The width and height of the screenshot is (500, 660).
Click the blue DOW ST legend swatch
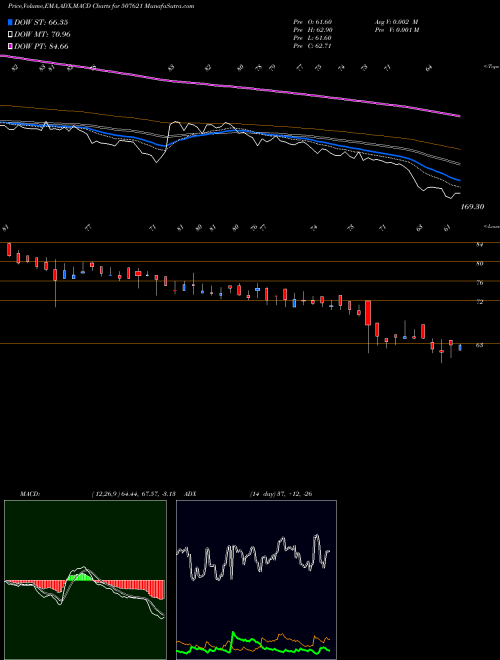(11, 22)
